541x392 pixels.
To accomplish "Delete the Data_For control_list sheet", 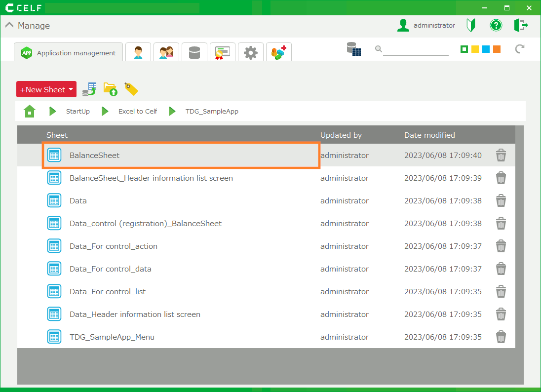I will point(501,292).
